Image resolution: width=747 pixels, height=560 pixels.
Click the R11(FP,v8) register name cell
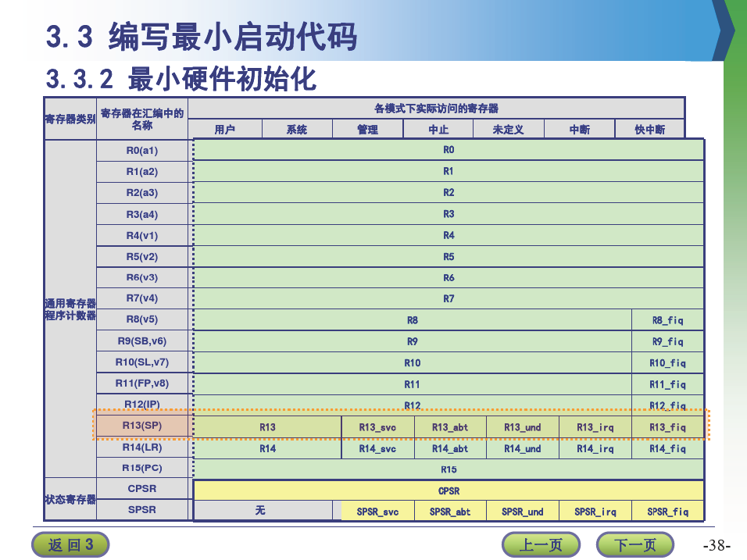pyautogui.click(x=142, y=383)
